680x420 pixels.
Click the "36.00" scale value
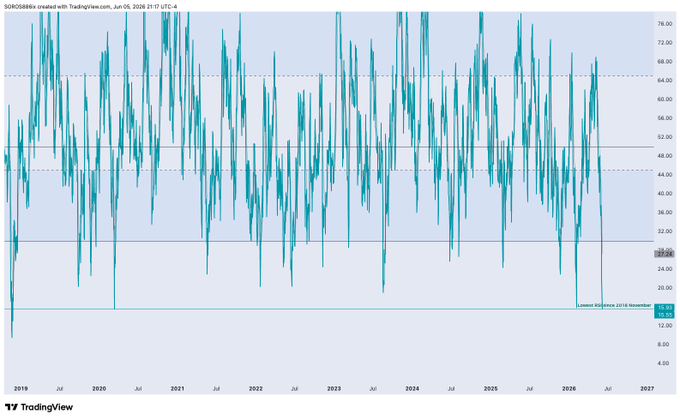[x=664, y=212]
